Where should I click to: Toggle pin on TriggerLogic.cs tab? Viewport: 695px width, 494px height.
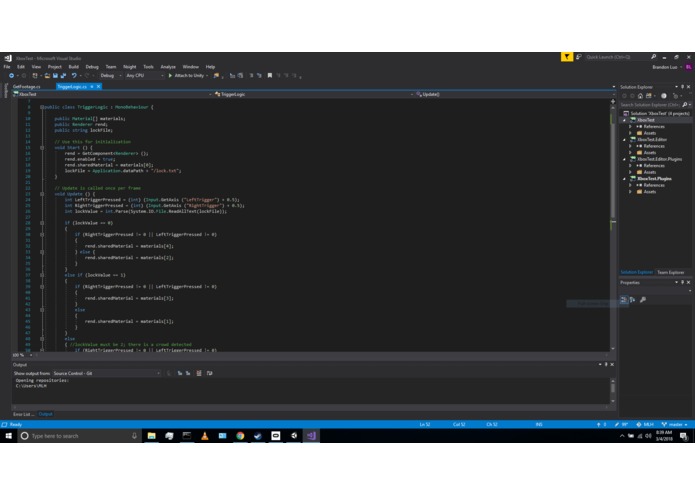pos(92,86)
